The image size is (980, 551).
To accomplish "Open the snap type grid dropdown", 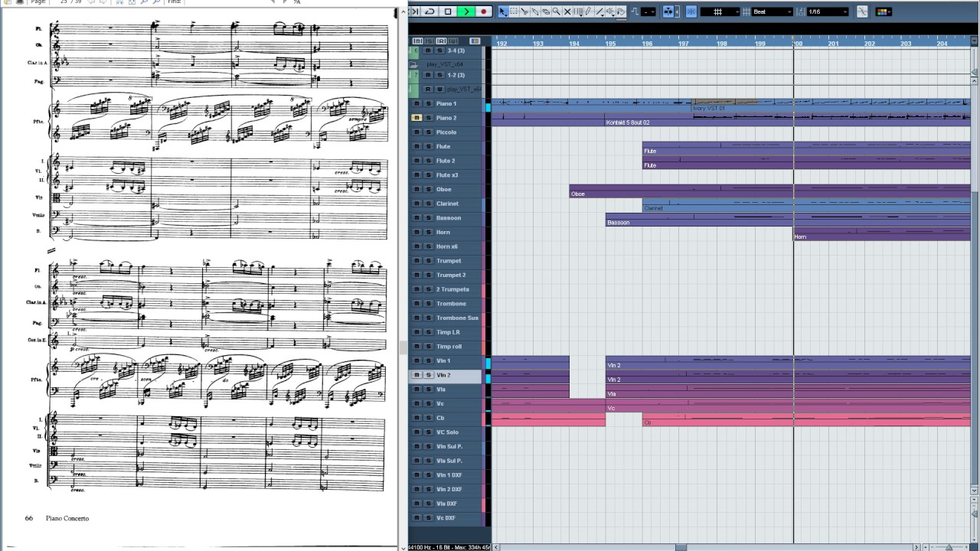I will click(x=720, y=11).
